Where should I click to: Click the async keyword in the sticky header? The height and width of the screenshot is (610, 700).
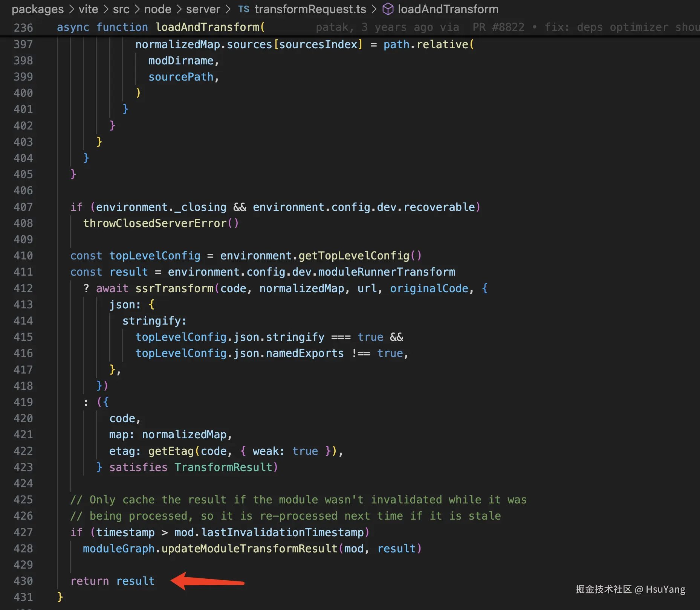[x=73, y=27]
